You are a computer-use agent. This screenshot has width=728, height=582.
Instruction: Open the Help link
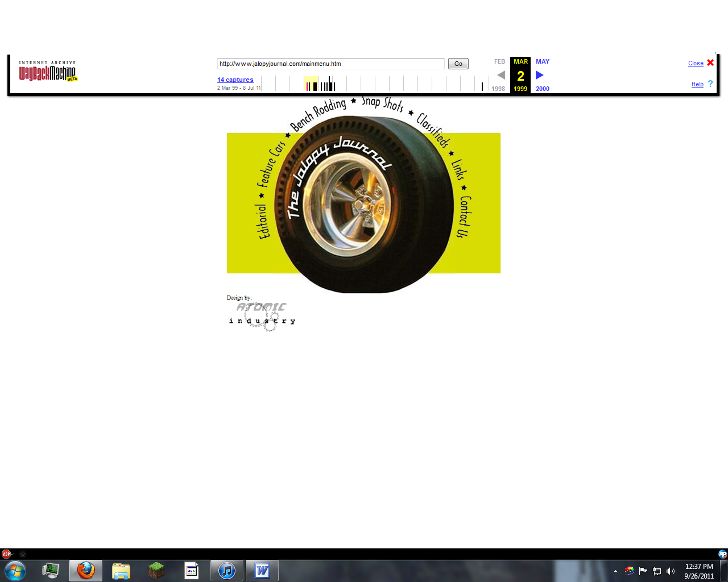pos(697,84)
